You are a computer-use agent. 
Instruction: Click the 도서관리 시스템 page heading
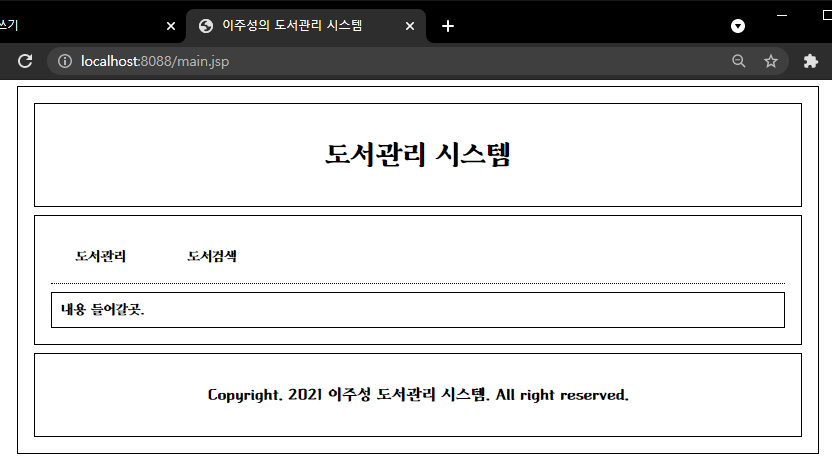pyautogui.click(x=418, y=154)
